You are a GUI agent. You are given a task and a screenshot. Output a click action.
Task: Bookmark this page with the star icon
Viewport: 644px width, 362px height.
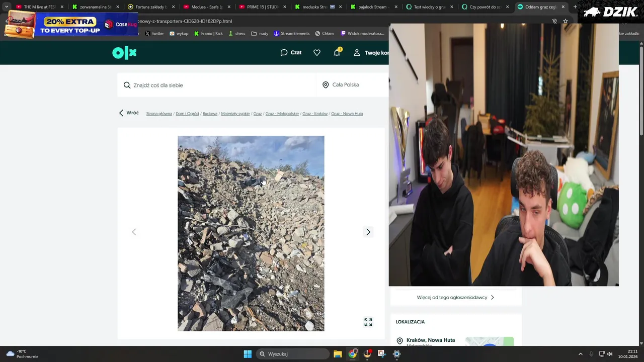click(566, 21)
